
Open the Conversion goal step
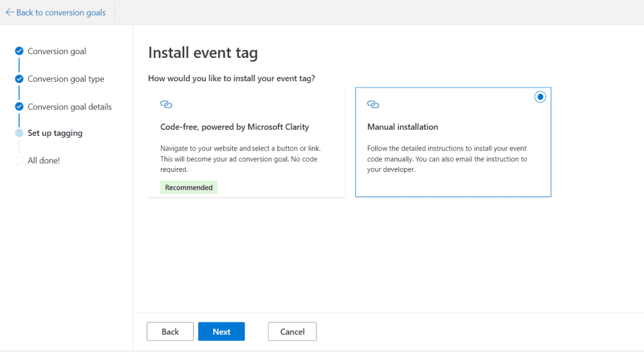[x=57, y=52]
